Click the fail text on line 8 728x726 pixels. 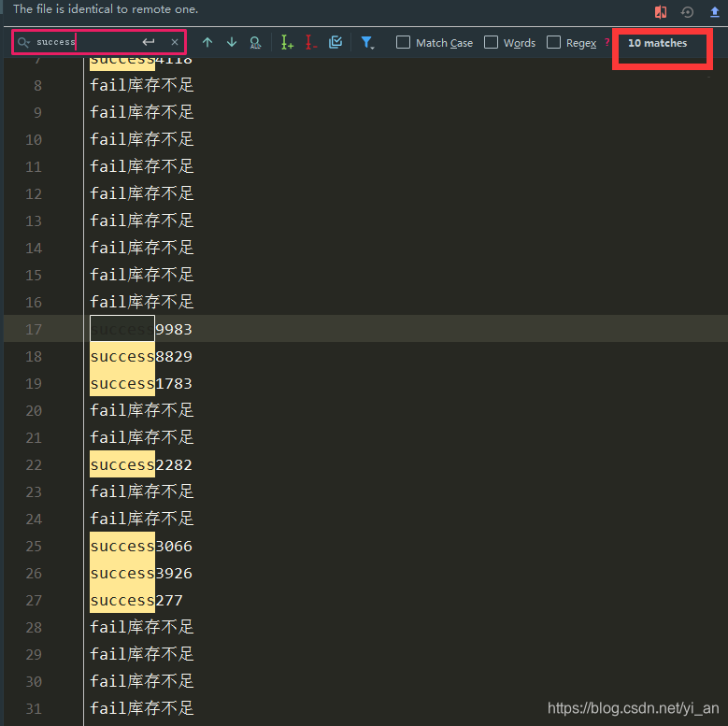click(x=142, y=85)
